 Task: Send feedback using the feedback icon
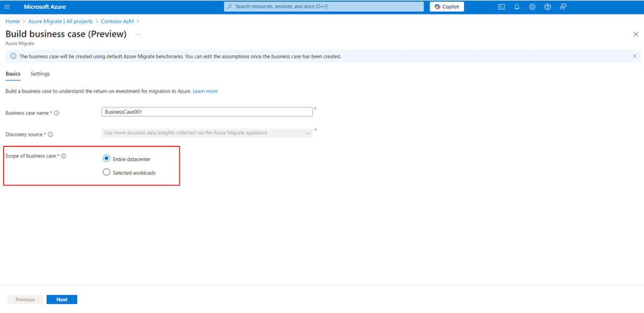click(x=562, y=6)
